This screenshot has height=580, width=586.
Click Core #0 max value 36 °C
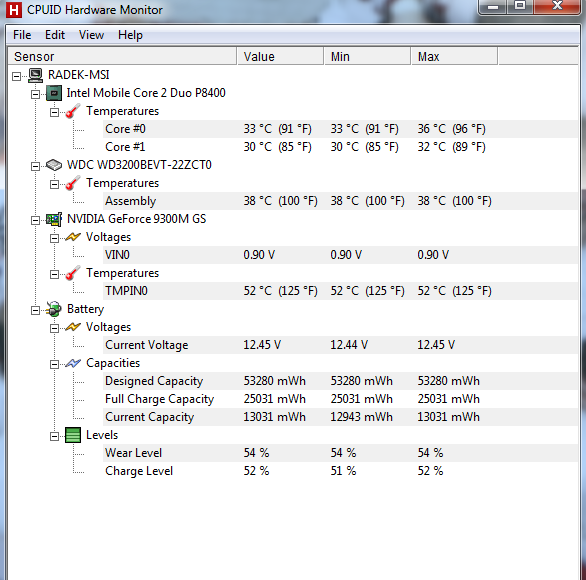coord(451,129)
